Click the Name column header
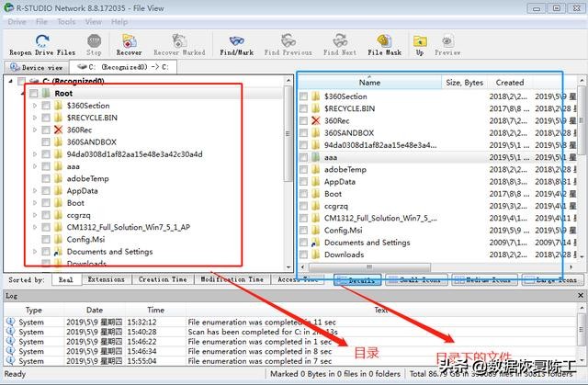Screen dimensions: 588x385 tap(369, 82)
